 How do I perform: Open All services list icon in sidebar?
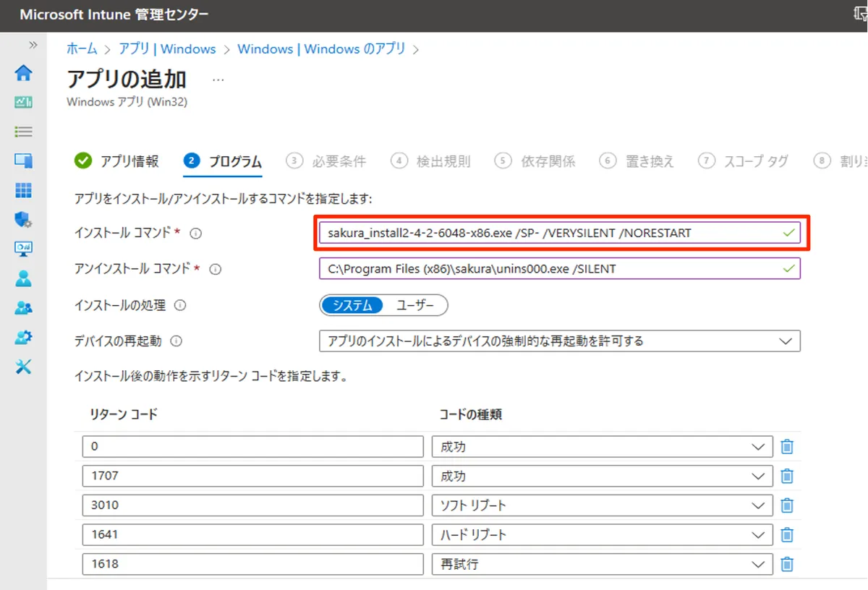point(24,132)
